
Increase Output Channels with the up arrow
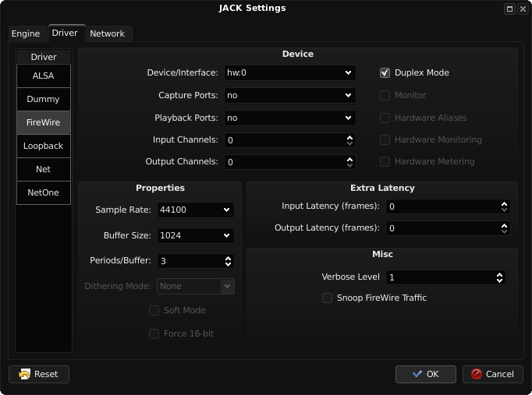coord(349,159)
